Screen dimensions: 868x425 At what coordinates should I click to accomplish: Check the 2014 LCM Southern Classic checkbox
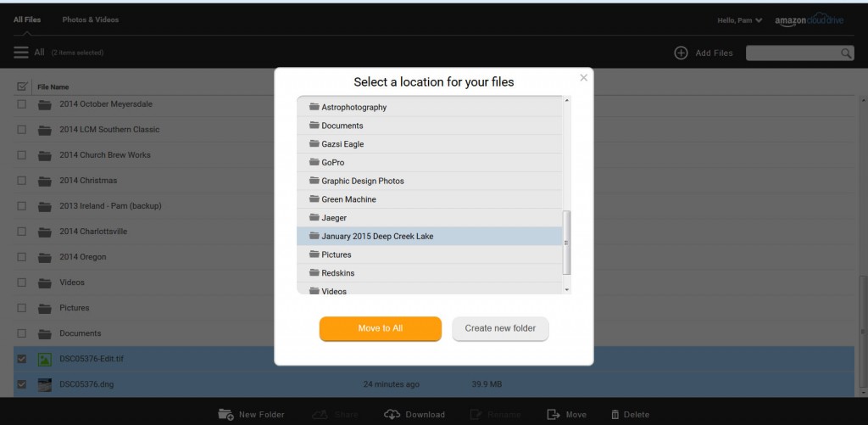[21, 130]
